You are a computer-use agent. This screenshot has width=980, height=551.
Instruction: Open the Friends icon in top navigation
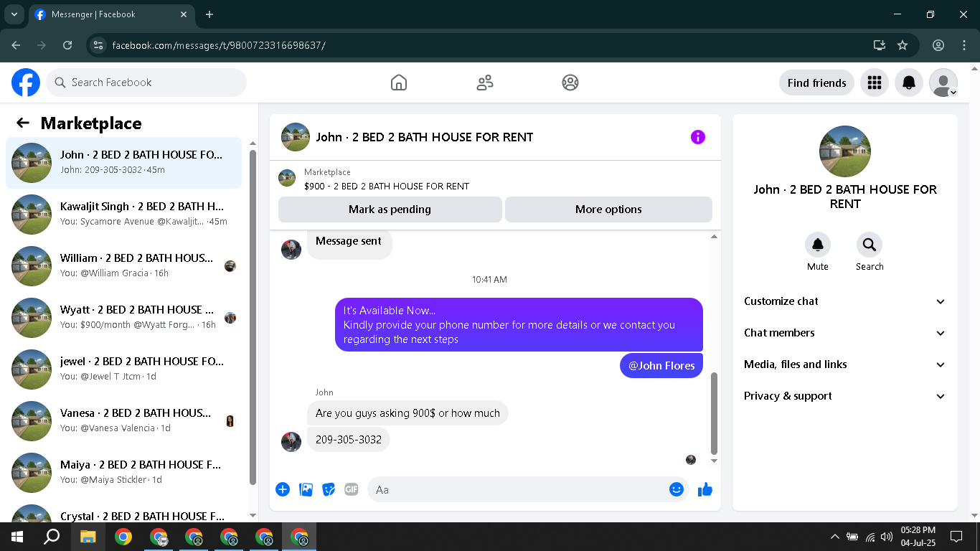(x=485, y=83)
